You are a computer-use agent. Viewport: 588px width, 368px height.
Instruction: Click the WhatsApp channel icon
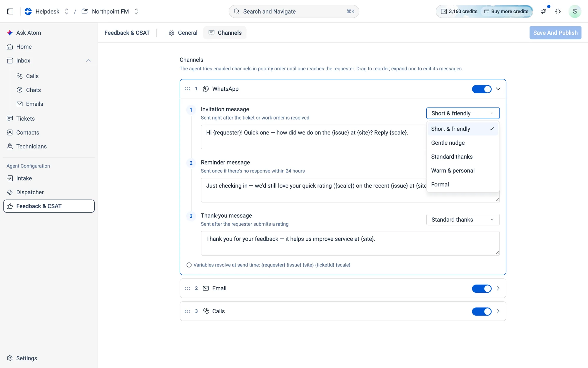point(206,89)
